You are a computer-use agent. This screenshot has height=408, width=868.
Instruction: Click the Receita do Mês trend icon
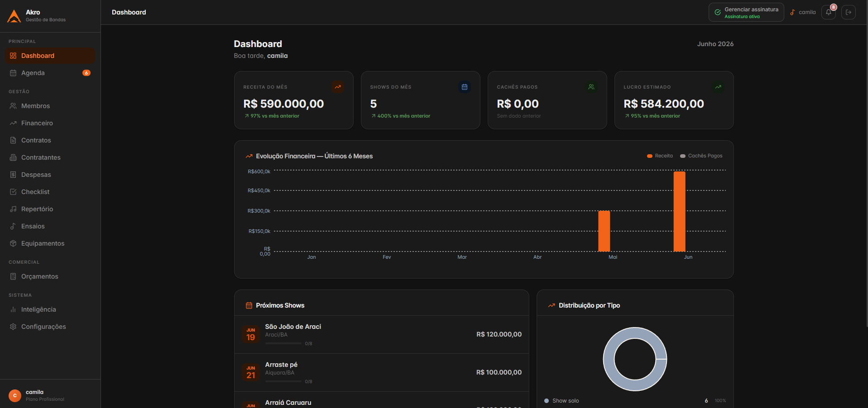(338, 87)
